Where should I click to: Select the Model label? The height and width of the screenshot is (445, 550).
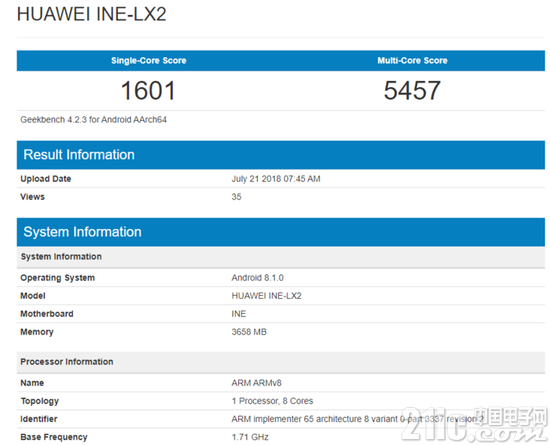pos(33,296)
